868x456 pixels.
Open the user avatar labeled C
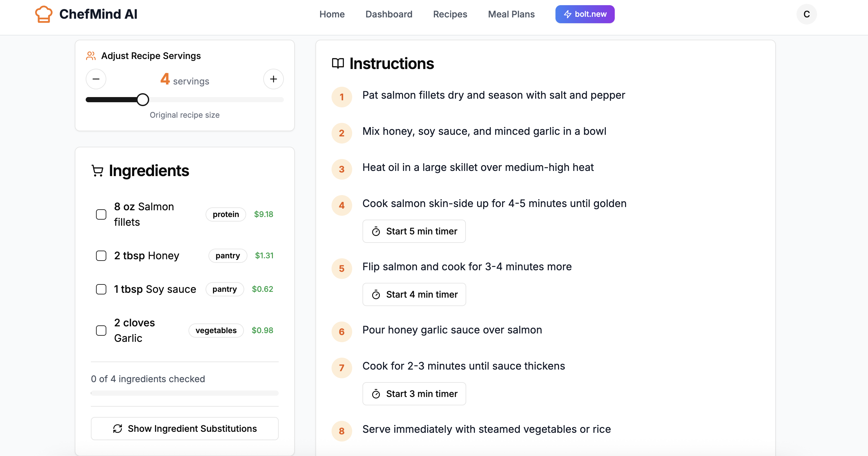point(806,14)
